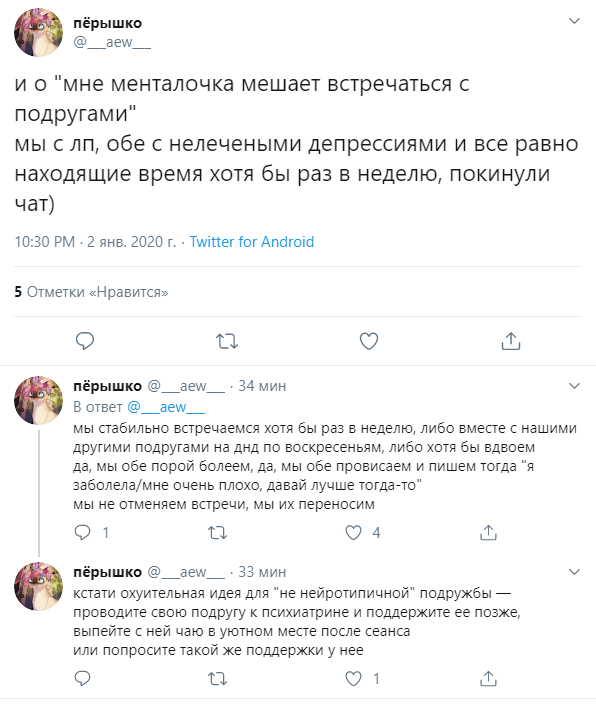Like the reply with 4 likes

(x=353, y=532)
